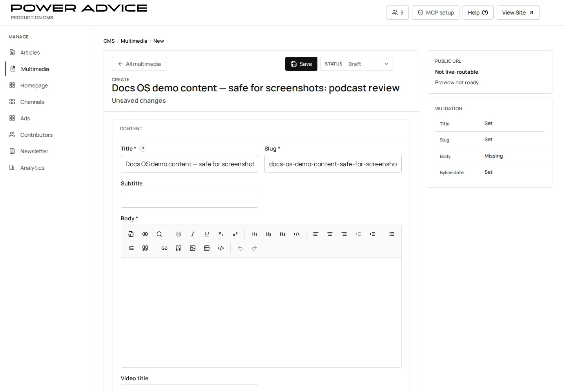Save the multimedia entry
The width and height of the screenshot is (565, 392).
click(x=301, y=64)
